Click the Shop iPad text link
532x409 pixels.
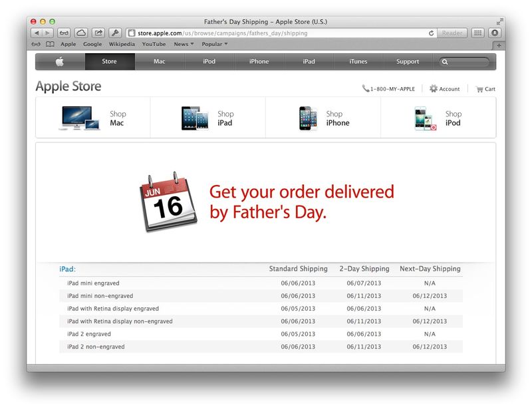(x=225, y=118)
